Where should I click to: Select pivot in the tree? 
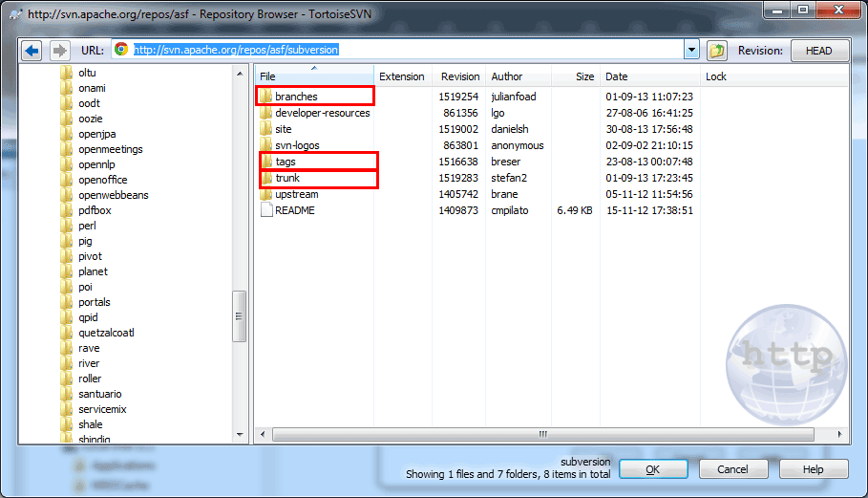[x=90, y=256]
